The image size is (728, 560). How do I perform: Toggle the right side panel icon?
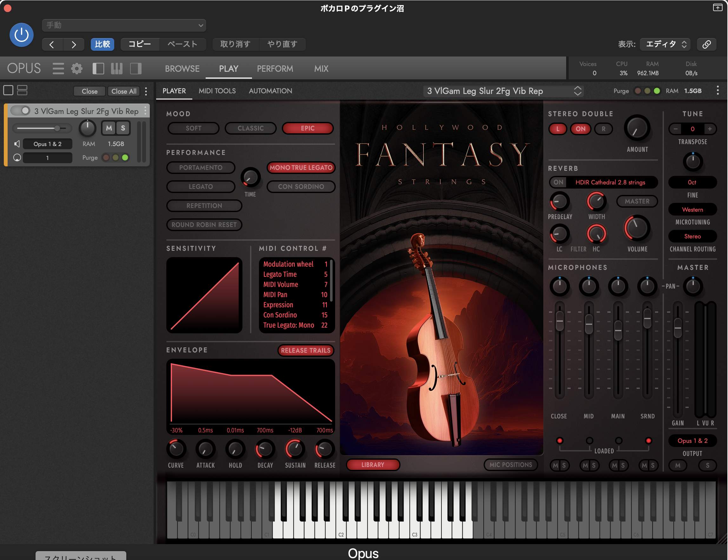pyautogui.click(x=136, y=69)
